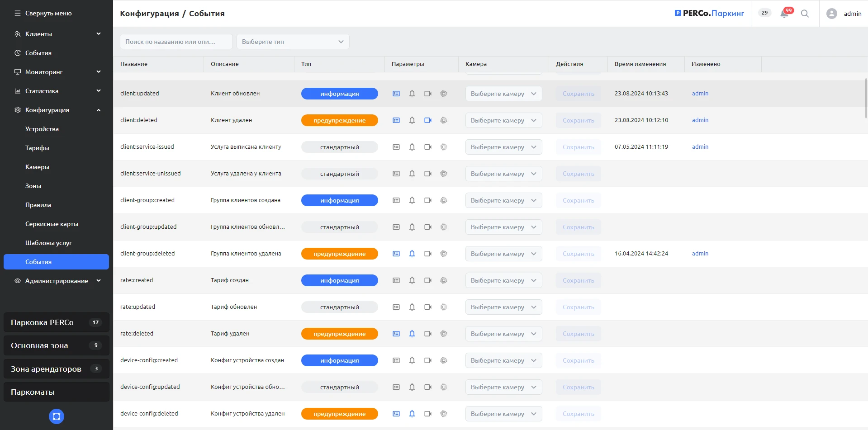Toggle camera recording for client:deleted event
The width and height of the screenshot is (868, 430).
[x=428, y=120]
